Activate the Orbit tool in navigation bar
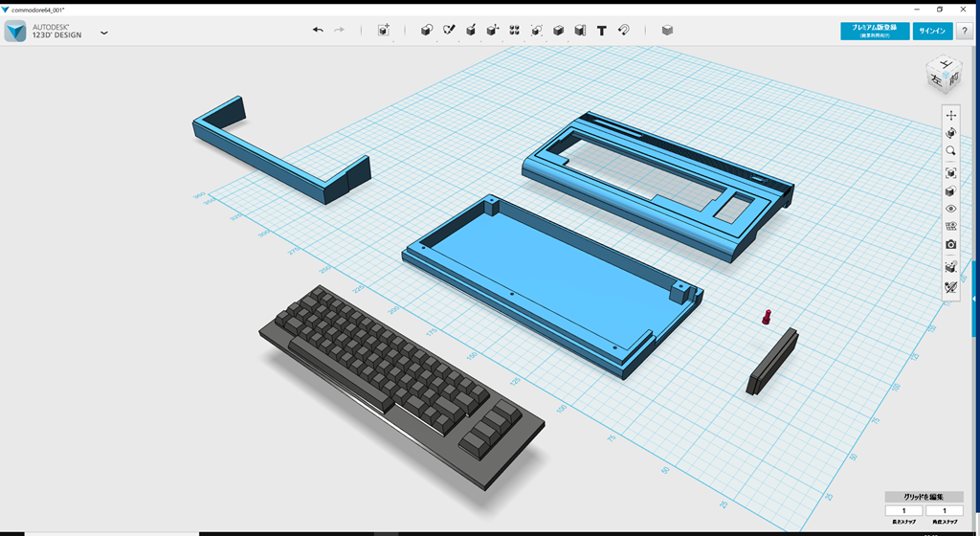This screenshot has height=536, width=980. pyautogui.click(x=950, y=133)
